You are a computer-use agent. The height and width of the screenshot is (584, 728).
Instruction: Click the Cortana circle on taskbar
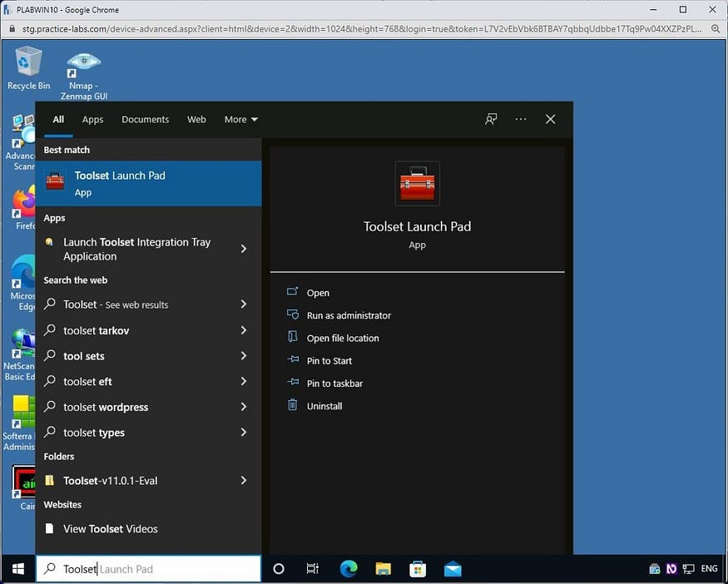(279, 569)
